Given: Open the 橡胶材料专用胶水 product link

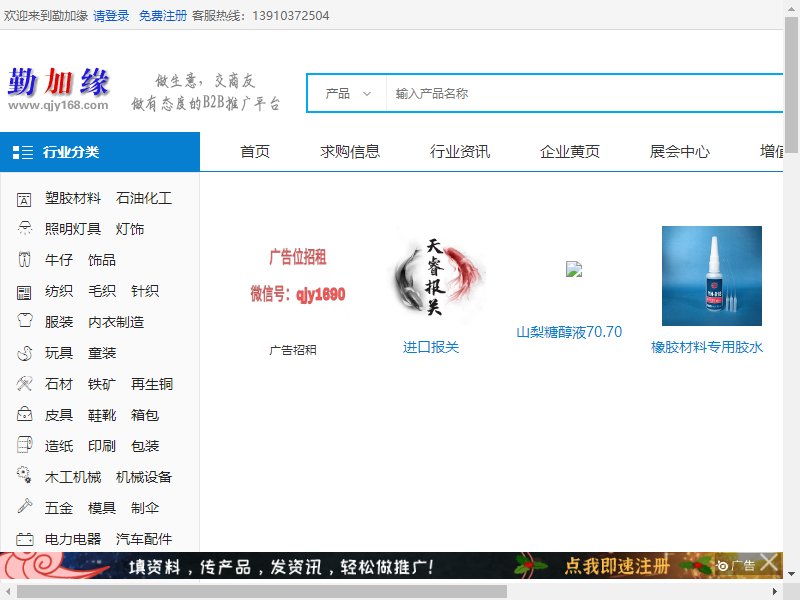Looking at the screenshot, I should [x=707, y=347].
